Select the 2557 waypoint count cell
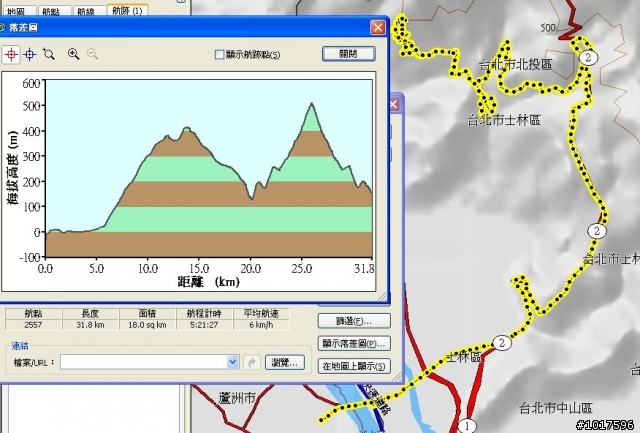640x433 pixels. [33, 325]
